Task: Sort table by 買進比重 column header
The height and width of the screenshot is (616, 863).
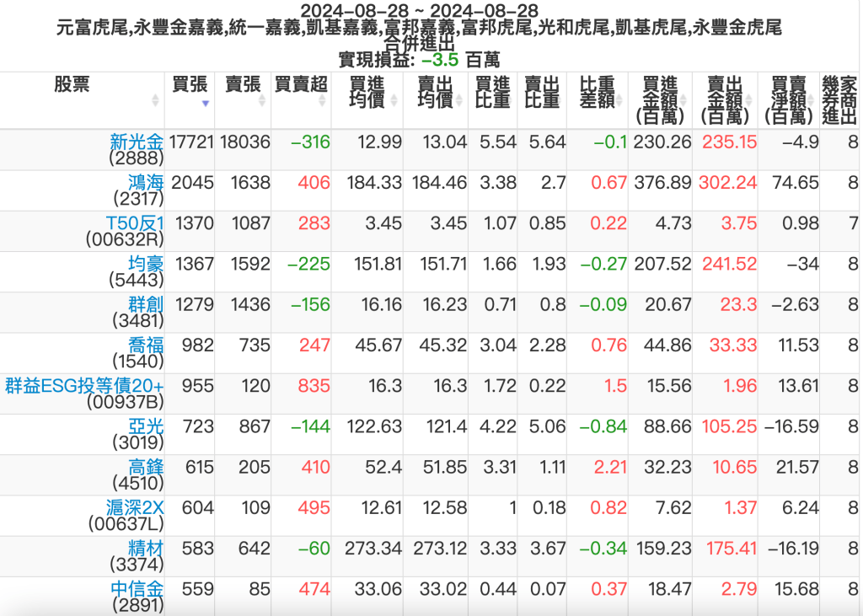Action: pos(492,93)
